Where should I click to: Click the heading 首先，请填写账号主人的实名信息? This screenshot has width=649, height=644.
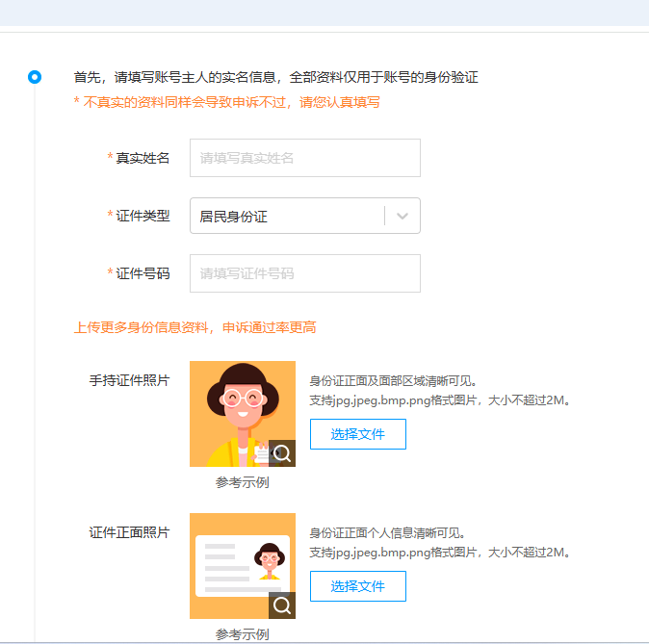(x=174, y=77)
